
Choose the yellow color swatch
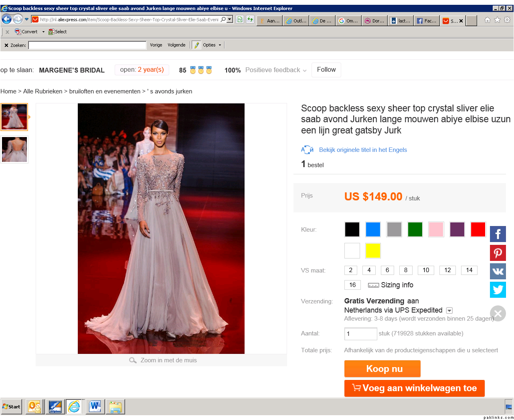click(x=373, y=251)
